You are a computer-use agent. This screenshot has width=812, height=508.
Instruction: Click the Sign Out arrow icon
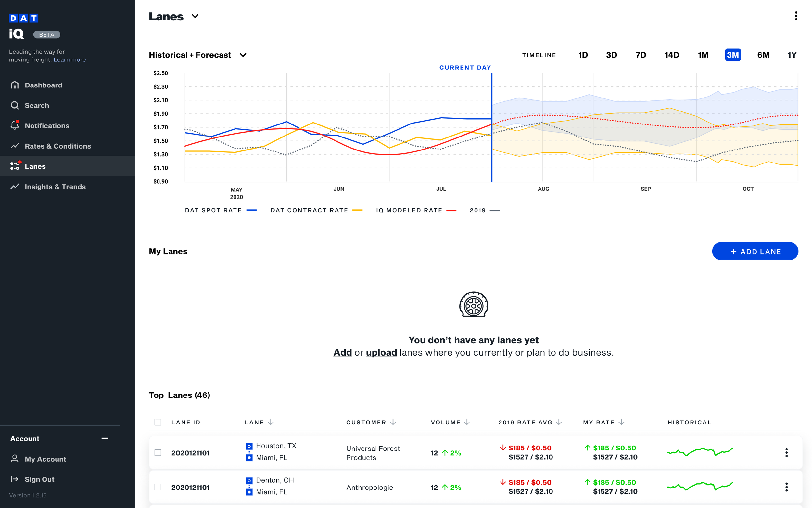14,479
